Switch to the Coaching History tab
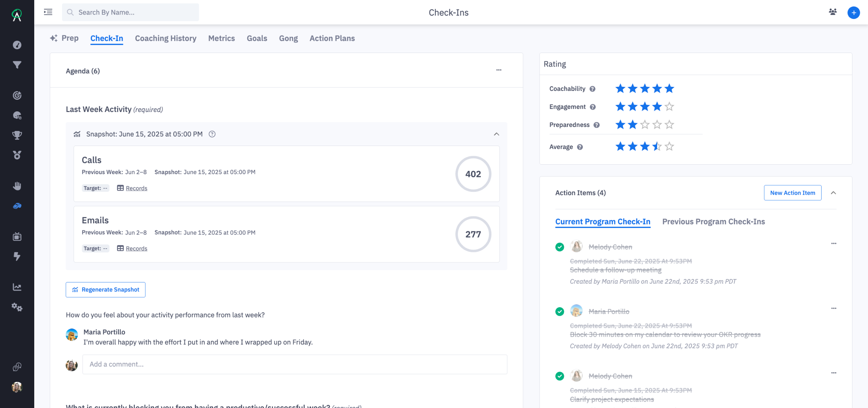The width and height of the screenshot is (868, 408). 165,38
